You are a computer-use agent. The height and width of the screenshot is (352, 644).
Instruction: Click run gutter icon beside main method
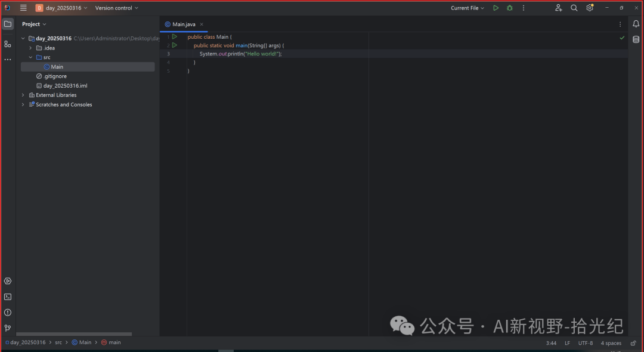(175, 45)
